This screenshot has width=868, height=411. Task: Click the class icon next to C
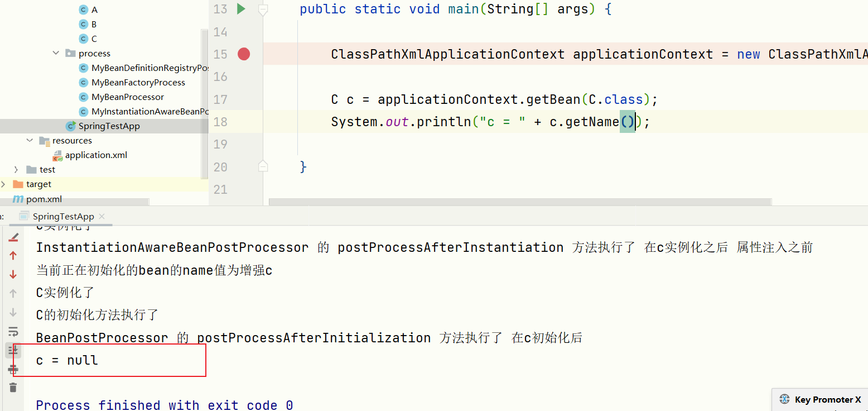tap(84, 39)
